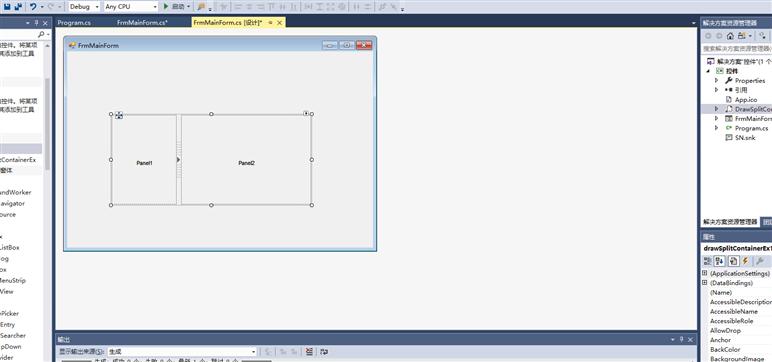Open the smart tag arrow on the split container
Screen dimensions: 772x362
click(306, 113)
